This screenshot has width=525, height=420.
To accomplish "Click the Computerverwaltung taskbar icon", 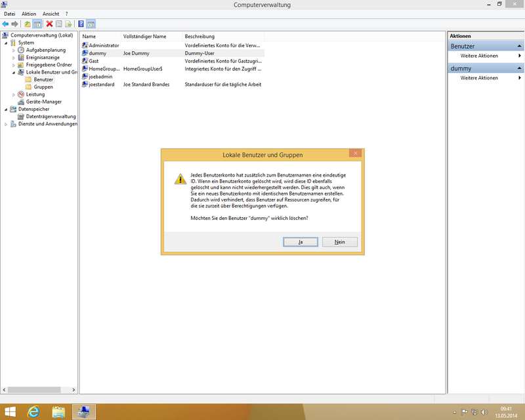I will pyautogui.click(x=84, y=411).
